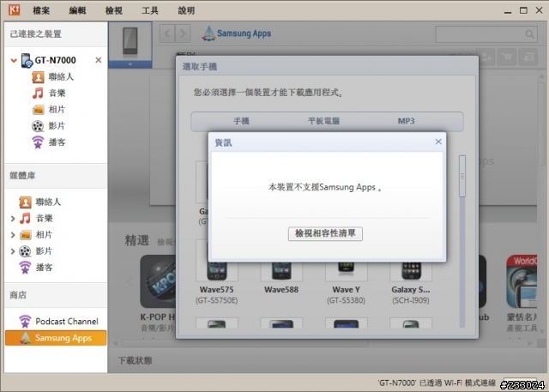
Task: Click the search magnifier icon
Action: (530, 34)
